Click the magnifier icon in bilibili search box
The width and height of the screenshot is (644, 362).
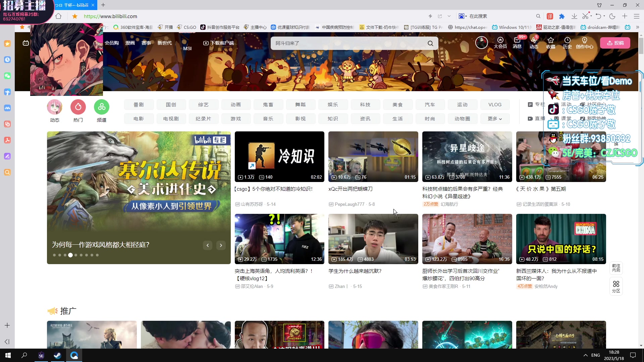tap(430, 43)
